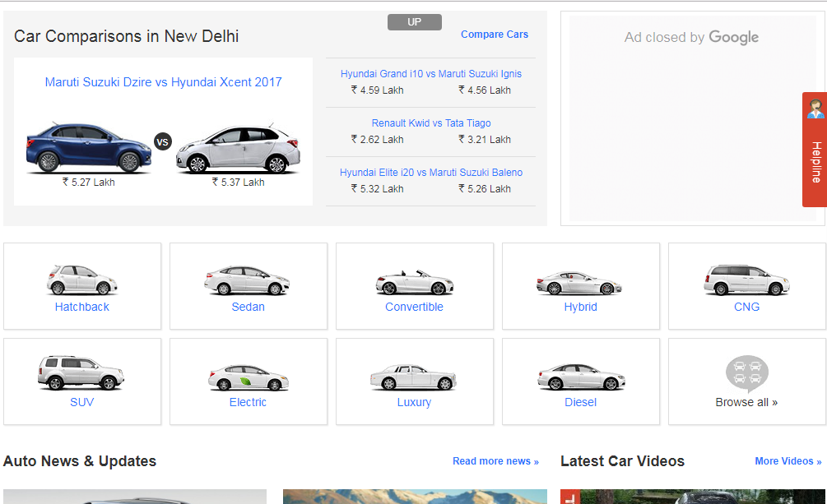This screenshot has width=827, height=504.
Task: Click the Browse all cars bubble icon
Action: [x=747, y=373]
